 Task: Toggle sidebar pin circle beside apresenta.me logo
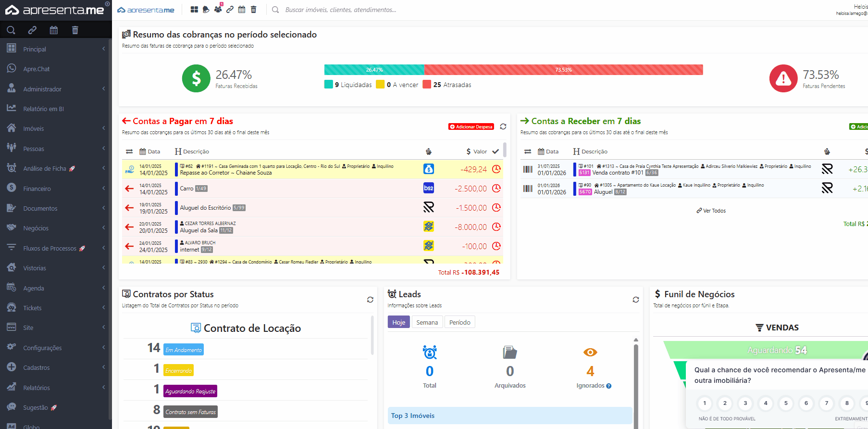coord(107,4)
